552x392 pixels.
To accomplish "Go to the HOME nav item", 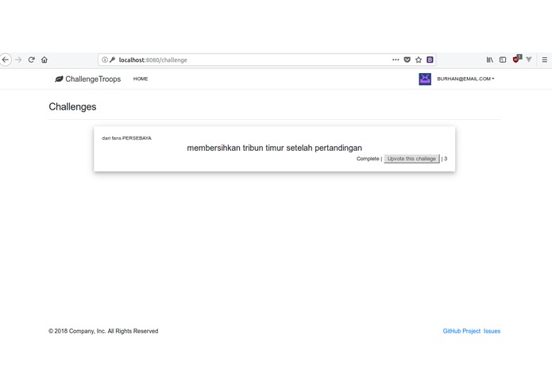I will click(x=141, y=79).
